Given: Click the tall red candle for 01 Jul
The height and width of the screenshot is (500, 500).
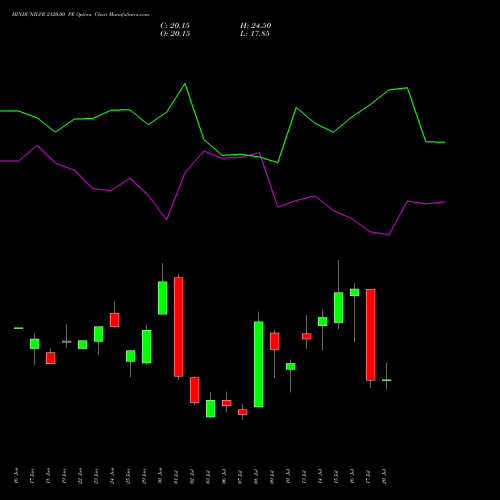Looking at the screenshot, I should 179,327.
